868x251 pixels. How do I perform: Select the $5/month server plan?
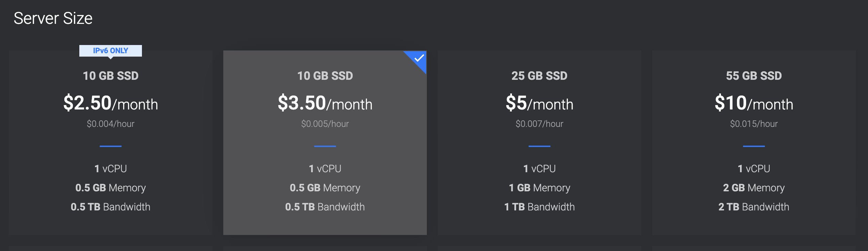539,143
